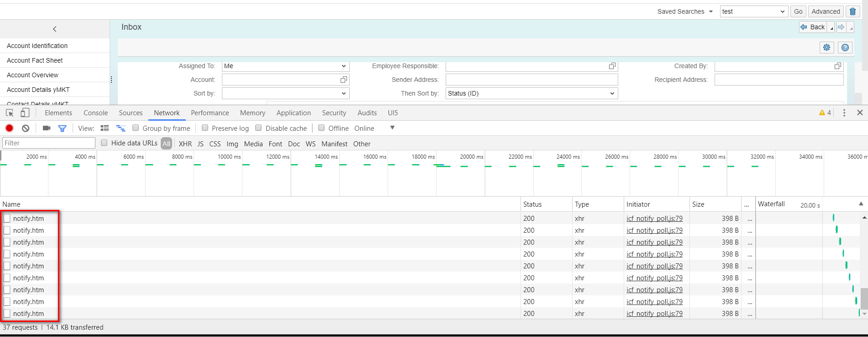Toggle the capture screenshots camera icon
The height and width of the screenshot is (337, 868).
47,128
